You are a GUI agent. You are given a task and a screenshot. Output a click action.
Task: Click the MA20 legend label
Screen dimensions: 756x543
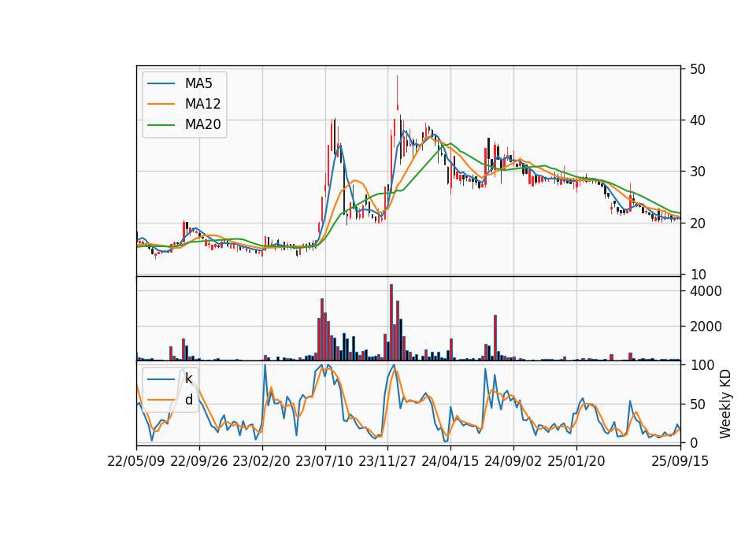tap(202, 124)
